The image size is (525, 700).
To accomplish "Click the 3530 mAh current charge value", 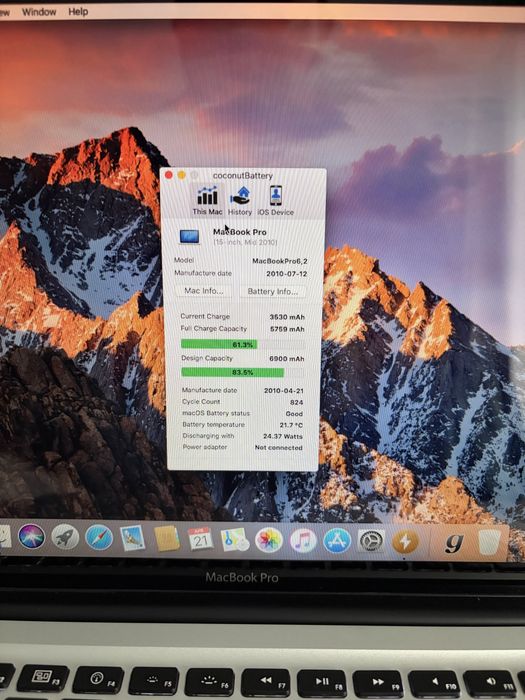I will coord(287,317).
